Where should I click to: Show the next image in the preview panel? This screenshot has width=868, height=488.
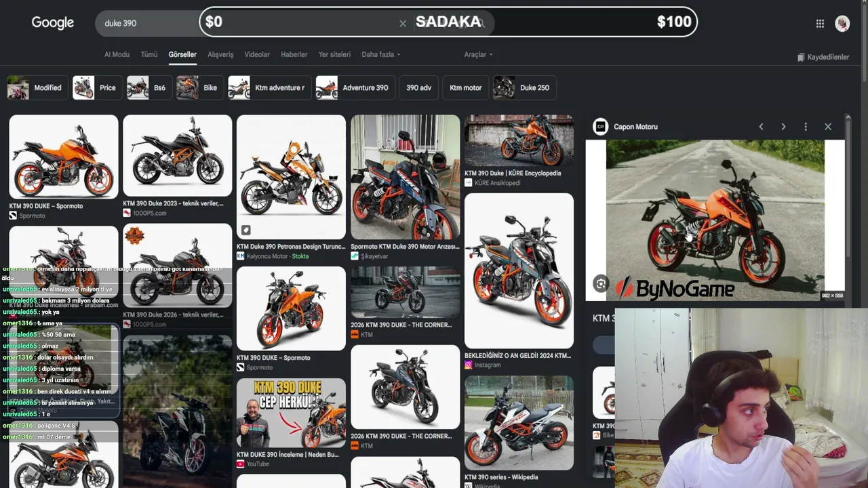pos(783,127)
